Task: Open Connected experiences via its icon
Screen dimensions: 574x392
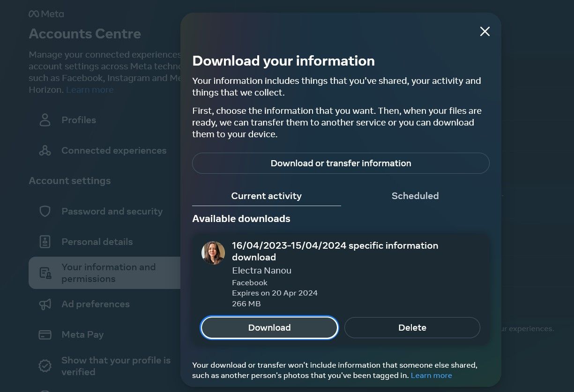Action: pos(45,150)
